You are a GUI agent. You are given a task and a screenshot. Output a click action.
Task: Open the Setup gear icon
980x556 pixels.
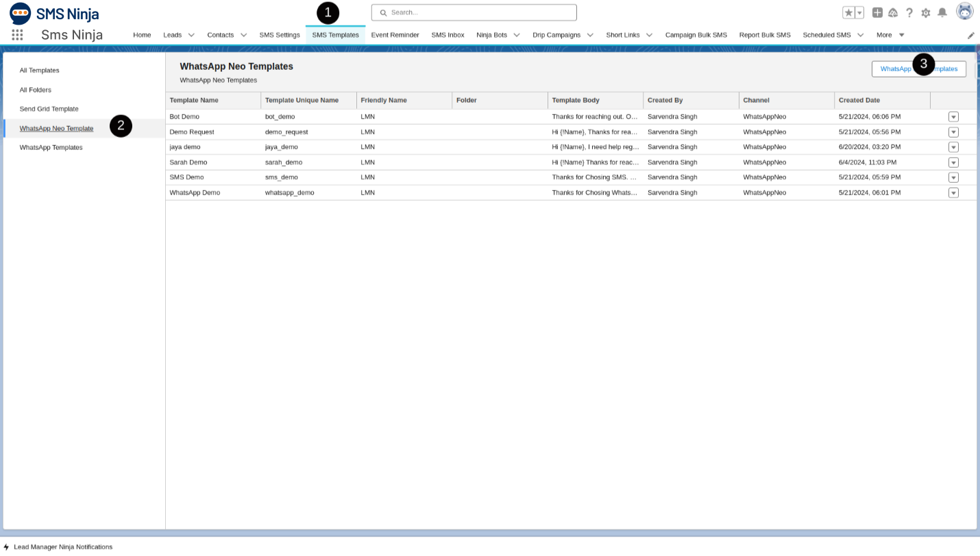click(x=926, y=12)
